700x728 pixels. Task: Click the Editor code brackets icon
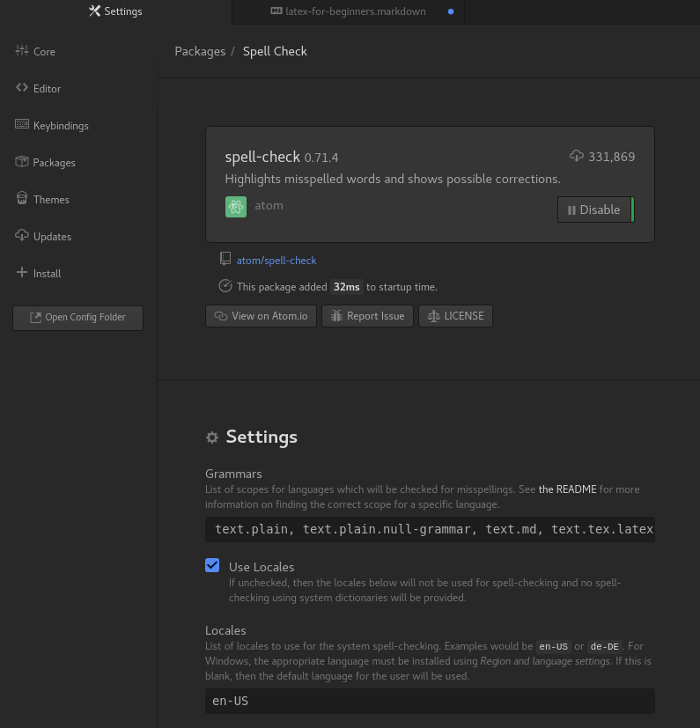click(22, 87)
